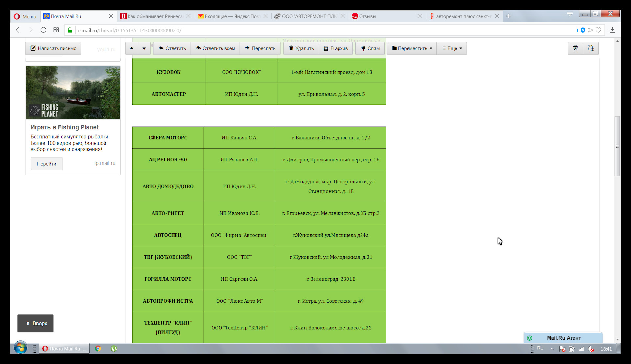Launch Google Chrome from taskbar
631x364 pixels.
98,349
